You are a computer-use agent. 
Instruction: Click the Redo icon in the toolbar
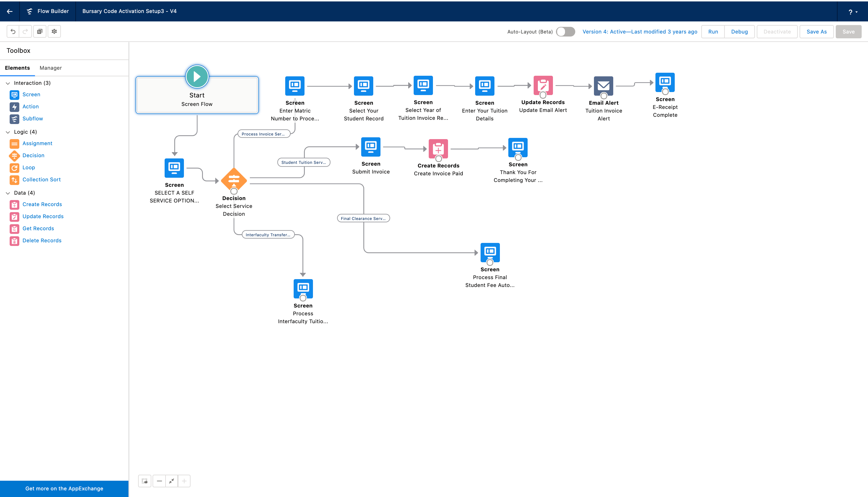pyautogui.click(x=25, y=31)
